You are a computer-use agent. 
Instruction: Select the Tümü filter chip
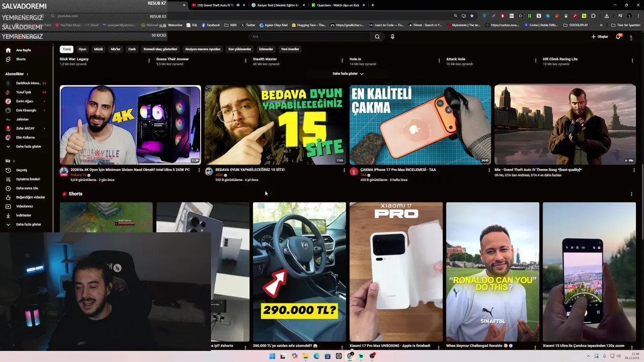coord(67,49)
